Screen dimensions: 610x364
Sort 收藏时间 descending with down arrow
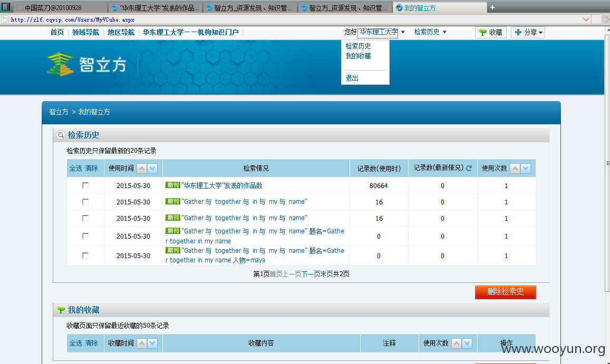[152, 343]
